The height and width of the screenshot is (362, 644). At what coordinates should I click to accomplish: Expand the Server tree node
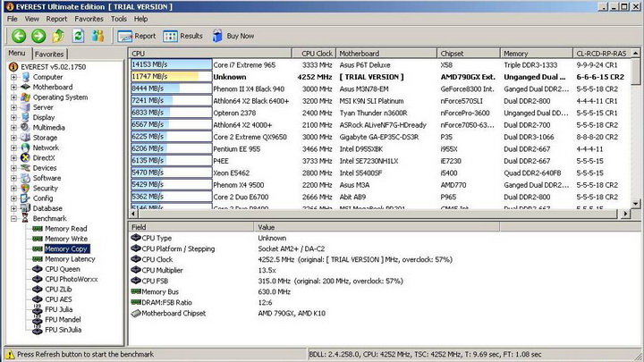click(13, 107)
